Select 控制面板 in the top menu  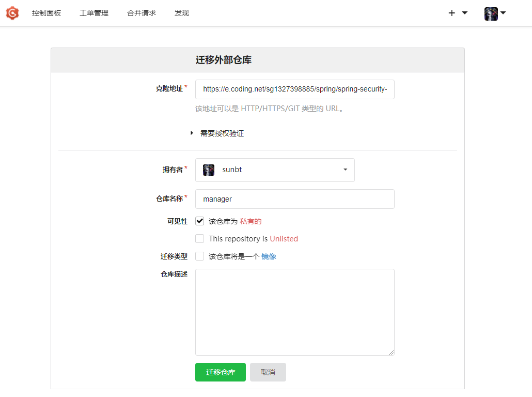point(46,13)
